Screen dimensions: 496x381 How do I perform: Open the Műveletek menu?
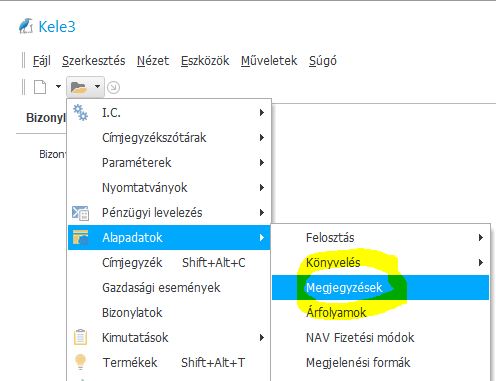pos(269,61)
